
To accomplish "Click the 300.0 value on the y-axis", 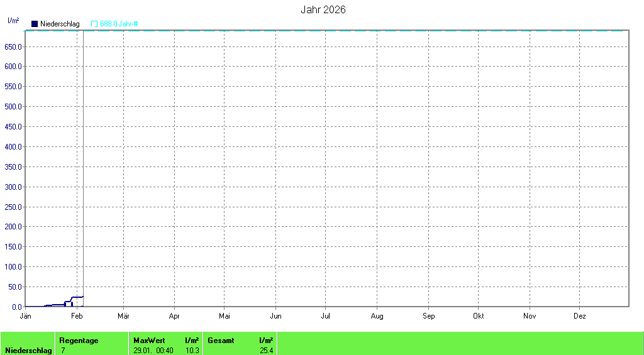I will [x=13, y=187].
